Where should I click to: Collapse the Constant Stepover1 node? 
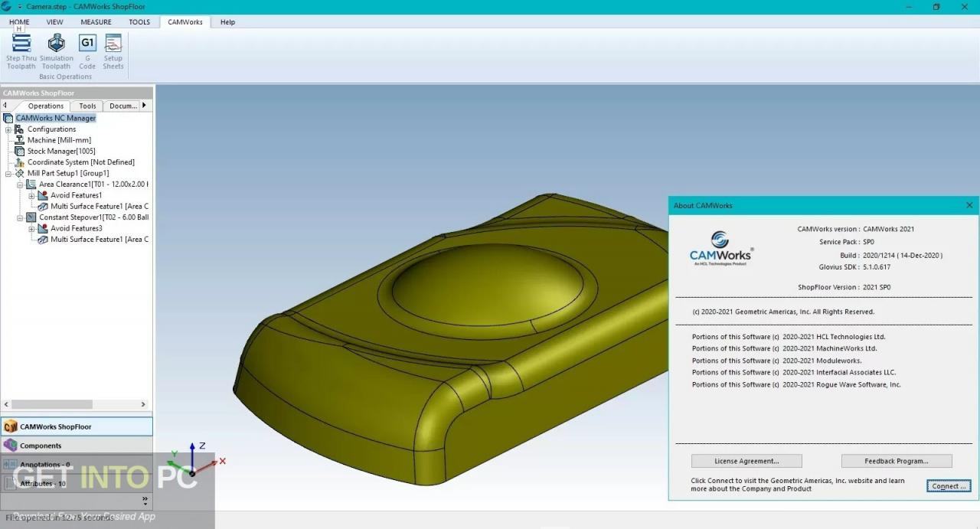(x=20, y=217)
